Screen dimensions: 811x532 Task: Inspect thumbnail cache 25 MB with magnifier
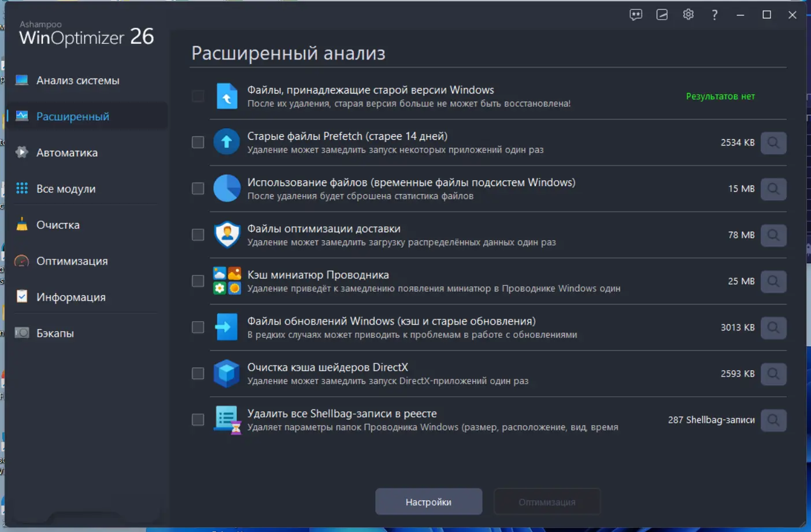(x=773, y=281)
